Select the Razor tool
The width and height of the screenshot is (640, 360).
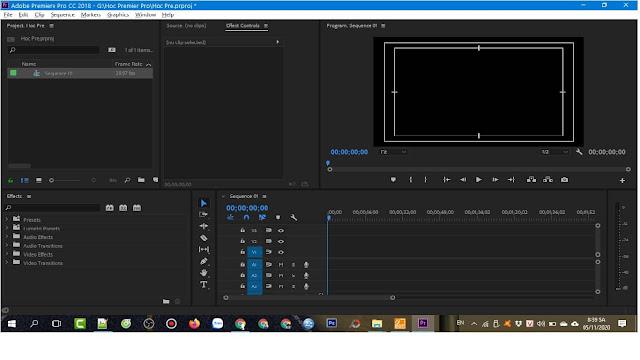[204, 238]
